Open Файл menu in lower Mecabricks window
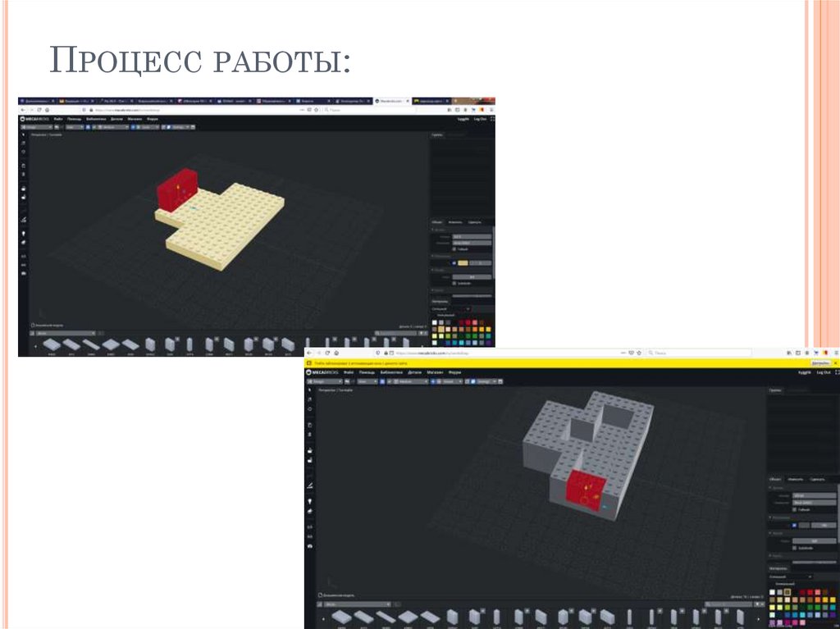 tap(348, 372)
